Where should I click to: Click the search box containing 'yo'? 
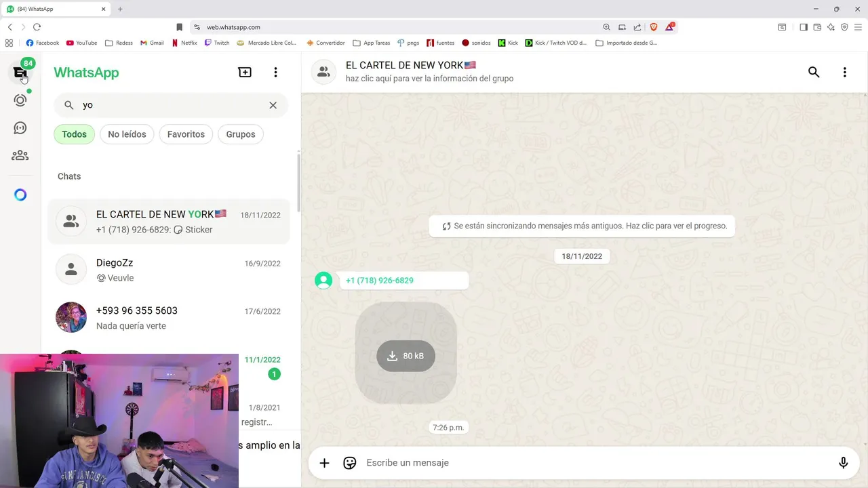[x=171, y=105]
